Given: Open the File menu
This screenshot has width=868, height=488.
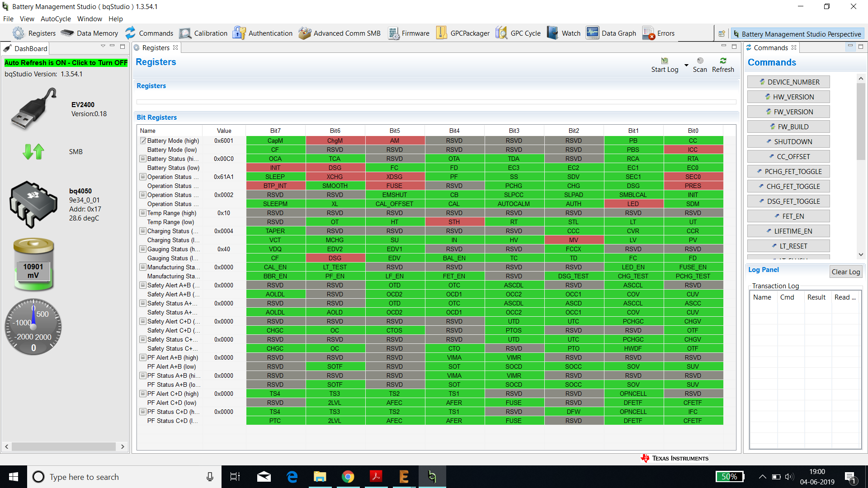Looking at the screenshot, I should coord(8,19).
